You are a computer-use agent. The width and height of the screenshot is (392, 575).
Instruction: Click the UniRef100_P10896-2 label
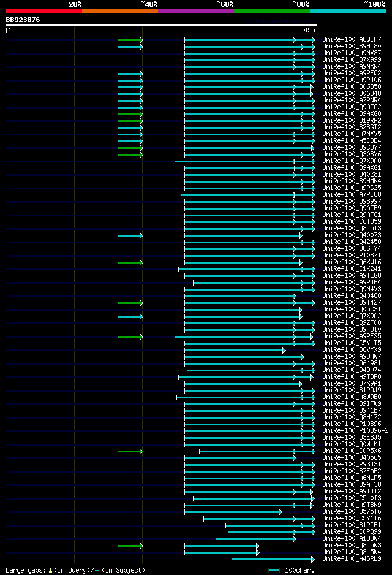355,431
